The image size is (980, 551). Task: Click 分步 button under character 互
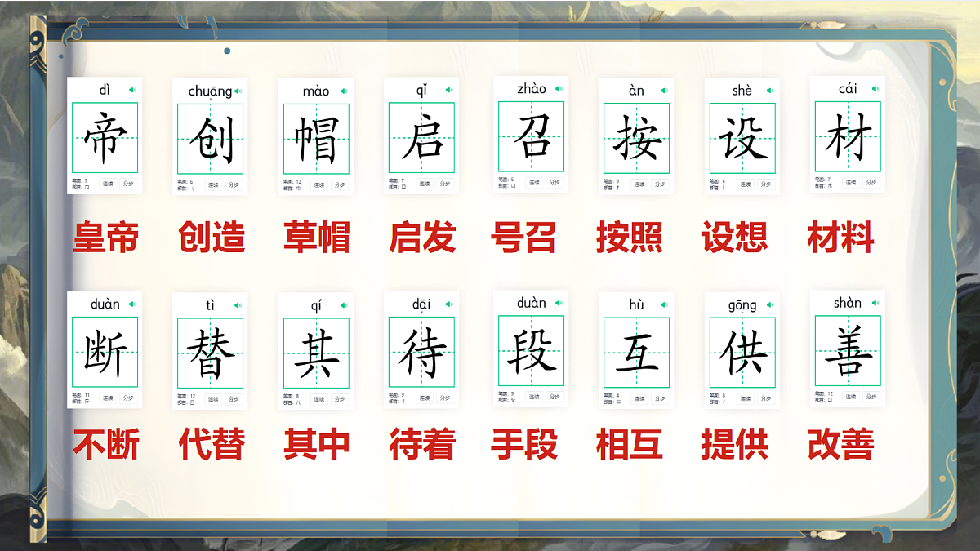pyautogui.click(x=660, y=398)
